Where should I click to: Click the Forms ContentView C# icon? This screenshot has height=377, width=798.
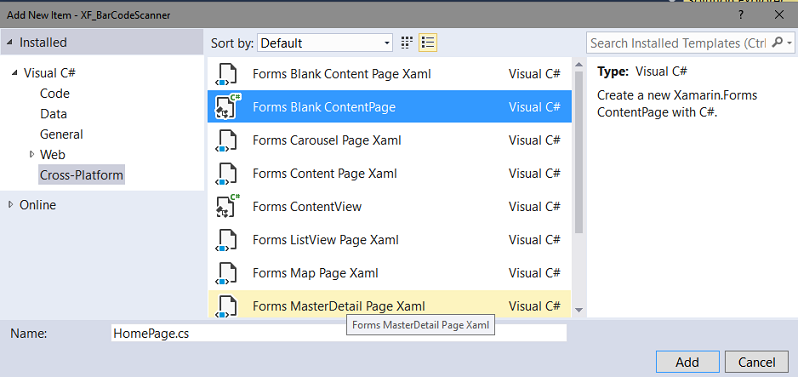pos(227,207)
